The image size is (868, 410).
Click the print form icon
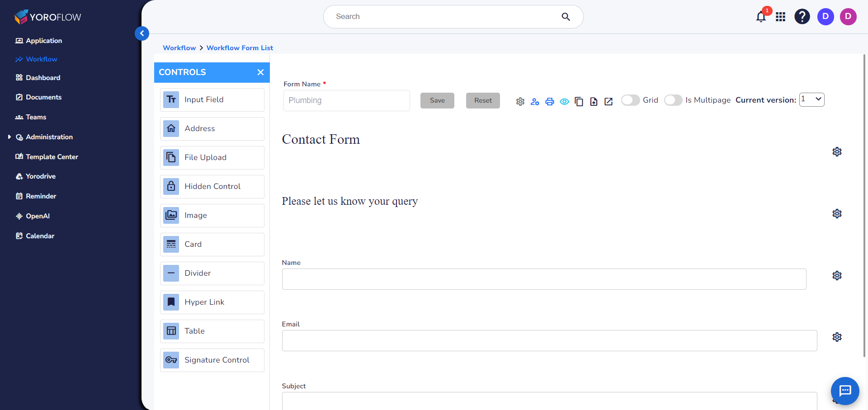pos(550,102)
